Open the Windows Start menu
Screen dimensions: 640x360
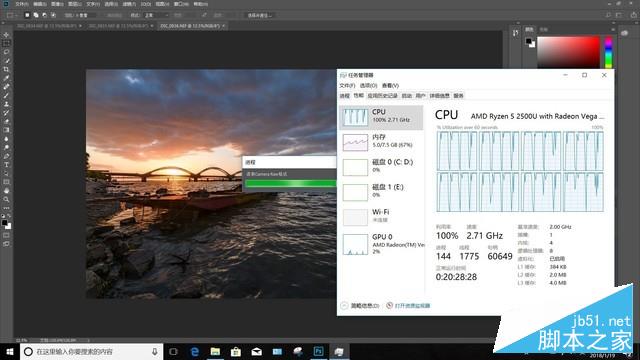10,351
